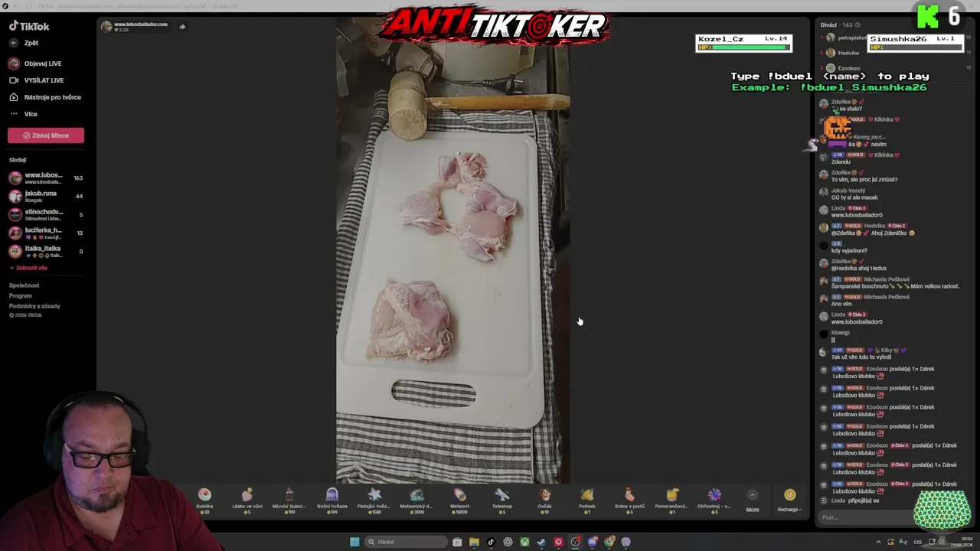The height and width of the screenshot is (551, 980).
Task: Click the info icon next to Diváci
Action: click(x=857, y=25)
